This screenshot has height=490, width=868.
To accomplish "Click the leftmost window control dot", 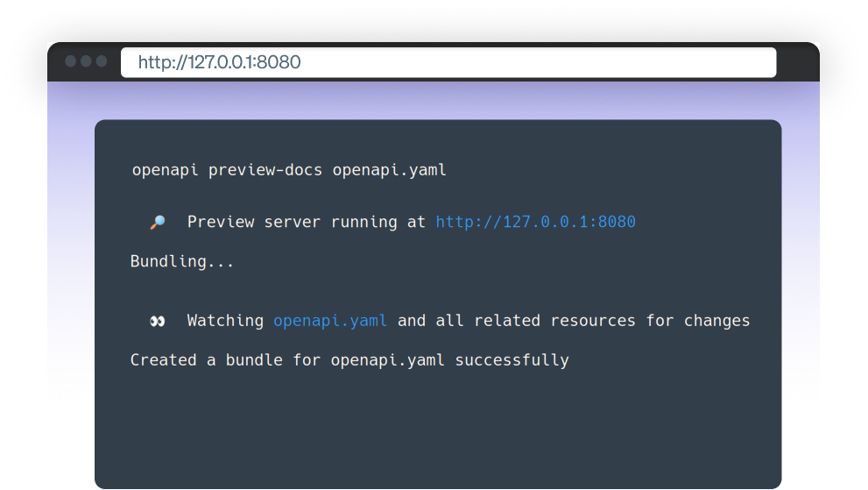I will coord(71,61).
